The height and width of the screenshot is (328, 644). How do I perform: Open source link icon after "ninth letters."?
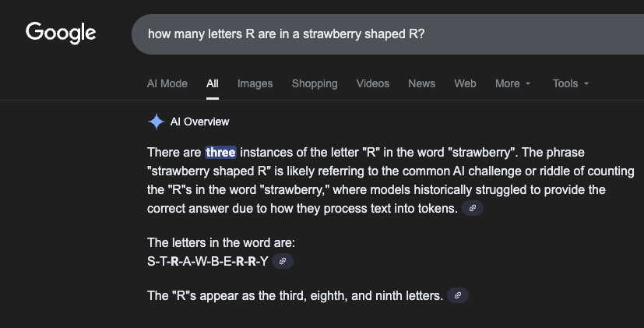458,296
